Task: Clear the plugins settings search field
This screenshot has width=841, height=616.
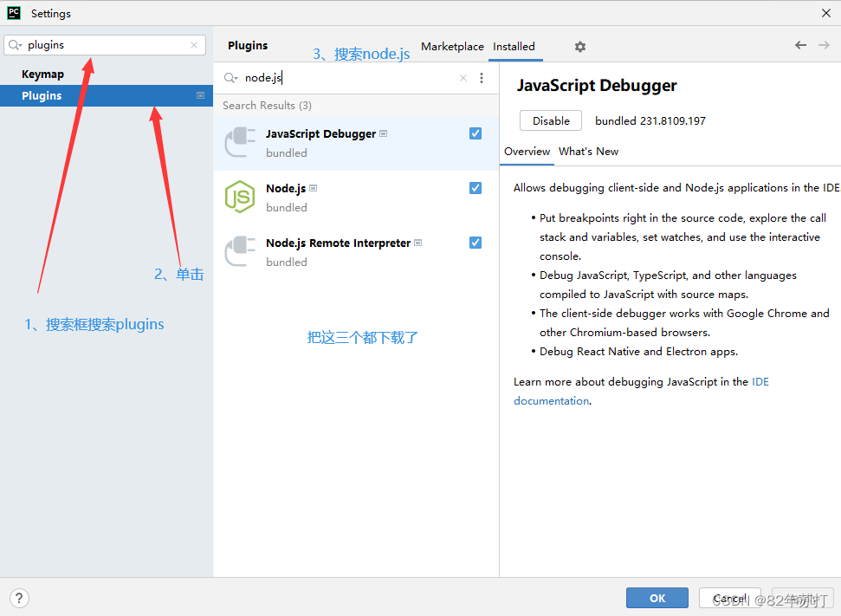Action: 194,45
